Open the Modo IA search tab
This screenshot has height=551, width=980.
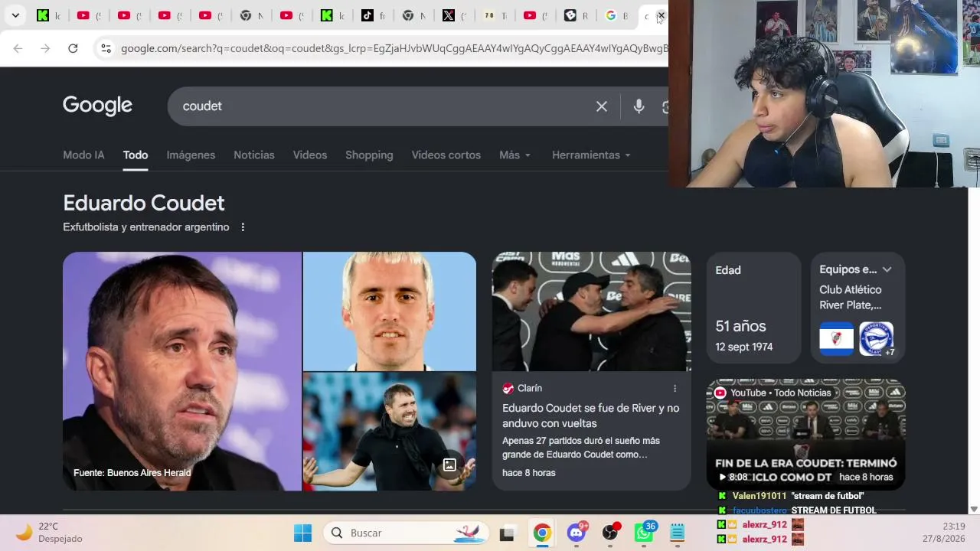click(x=83, y=155)
